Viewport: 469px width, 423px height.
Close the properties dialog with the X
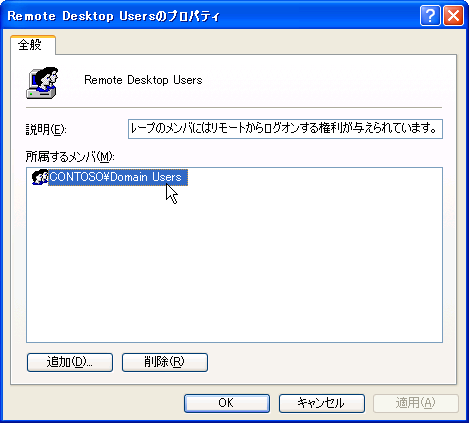coord(453,15)
